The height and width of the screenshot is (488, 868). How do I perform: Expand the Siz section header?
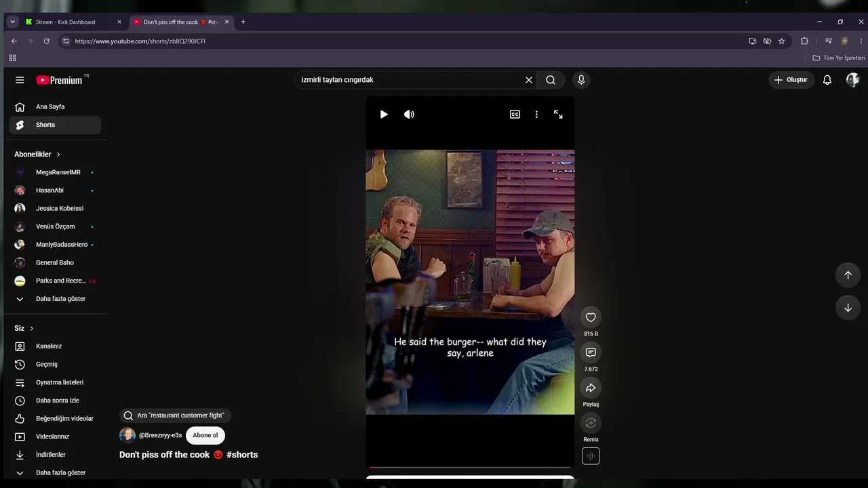click(24, 328)
